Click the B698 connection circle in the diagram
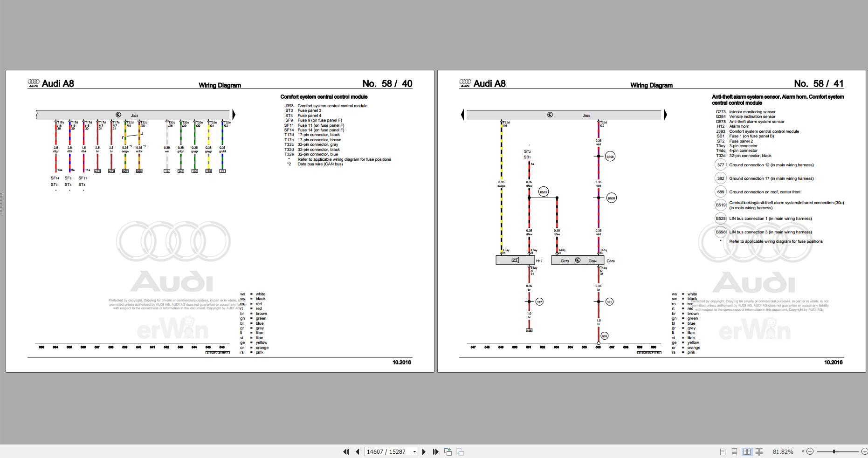Viewport: 868px width, 458px height. point(610,157)
